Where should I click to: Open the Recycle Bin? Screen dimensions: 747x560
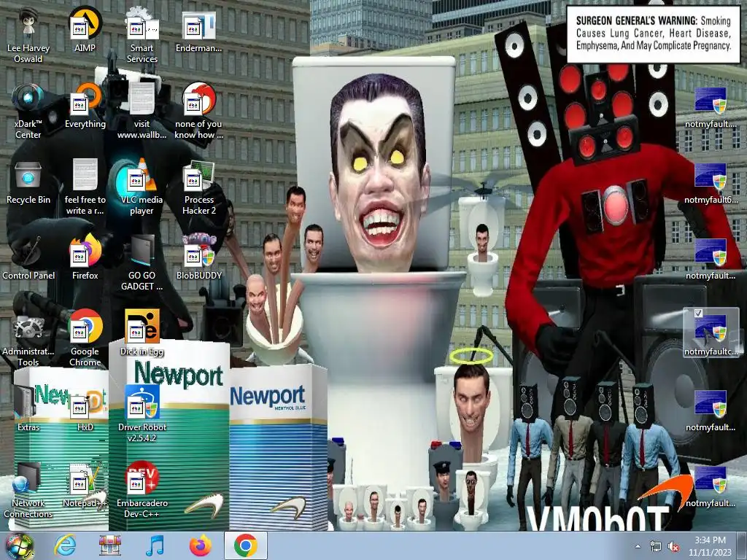tap(28, 182)
